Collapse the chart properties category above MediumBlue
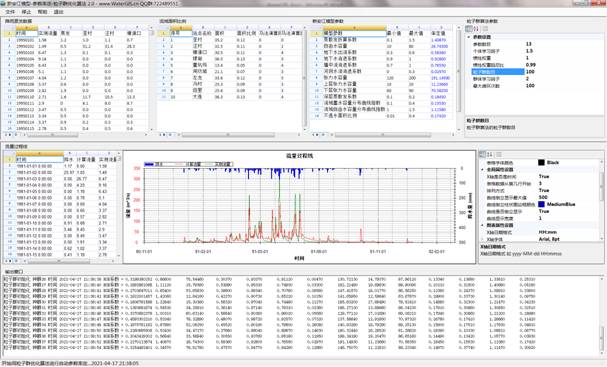The width and height of the screenshot is (607, 367). 482,170
